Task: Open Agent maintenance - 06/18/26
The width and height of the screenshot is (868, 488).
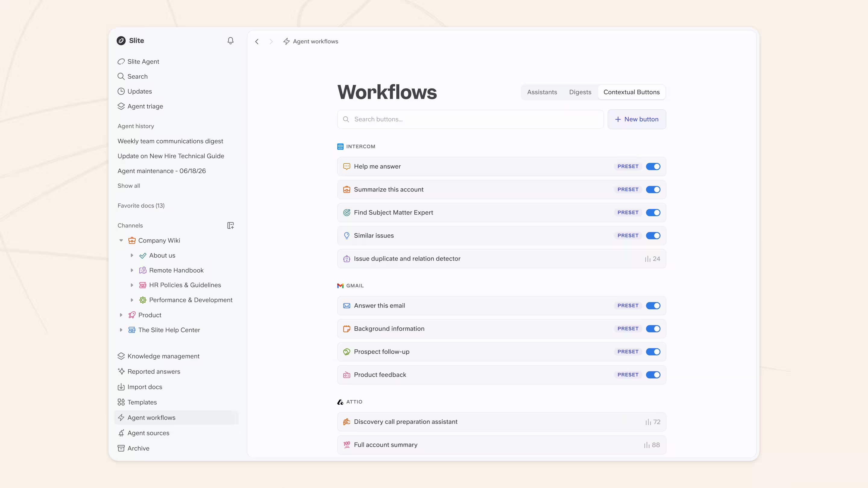Action: [162, 171]
